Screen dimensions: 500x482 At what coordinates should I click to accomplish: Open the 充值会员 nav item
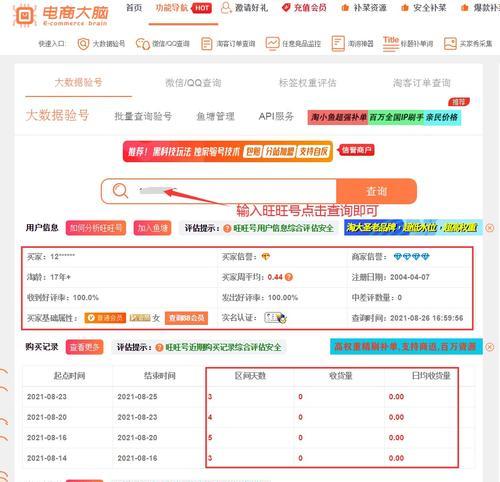pos(310,8)
